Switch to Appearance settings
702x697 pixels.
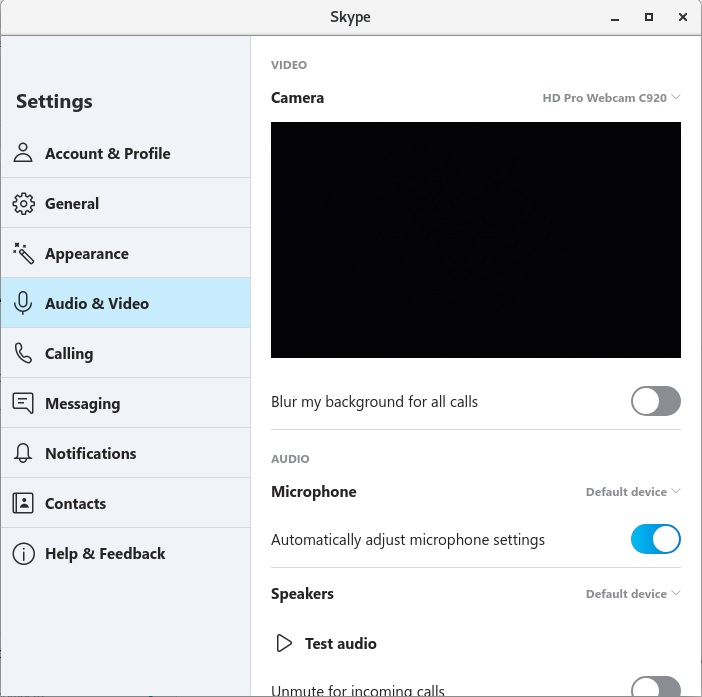pyautogui.click(x=125, y=253)
